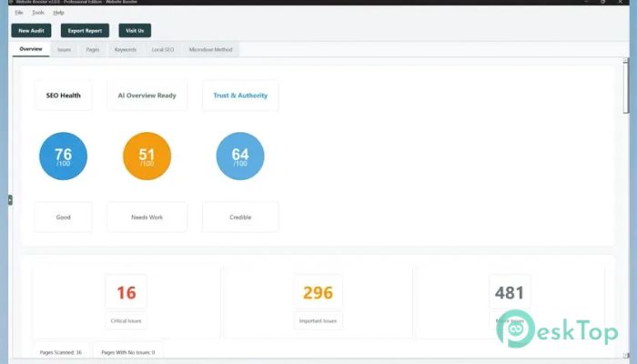Click the Credible rating label
637x364 pixels.
coord(240,217)
